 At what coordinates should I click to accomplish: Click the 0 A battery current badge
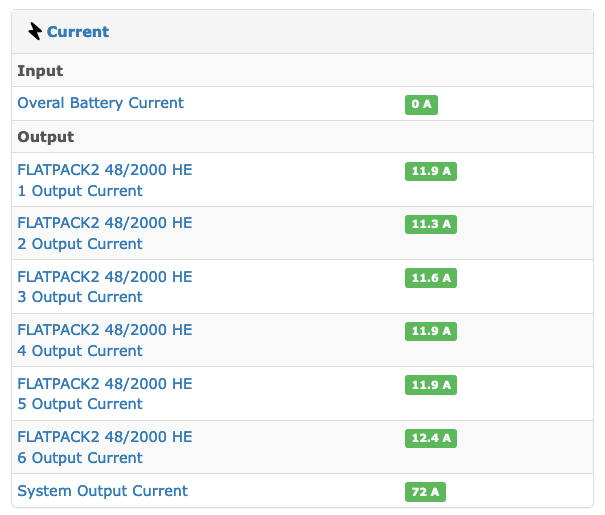click(x=421, y=105)
